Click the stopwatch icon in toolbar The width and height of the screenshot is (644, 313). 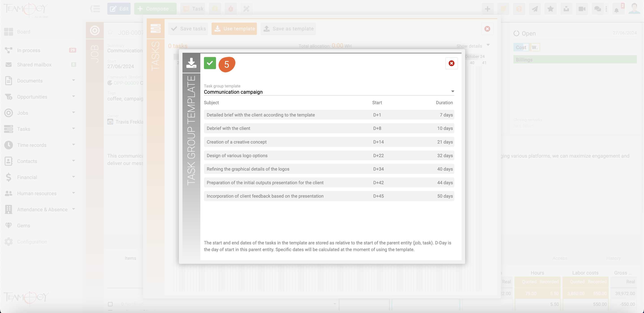click(231, 9)
